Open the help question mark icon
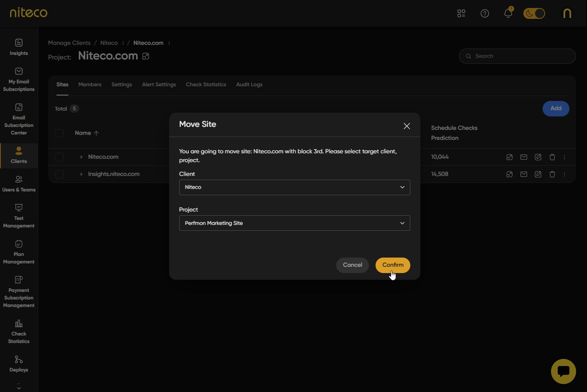The width and height of the screenshot is (587, 392). [x=485, y=13]
